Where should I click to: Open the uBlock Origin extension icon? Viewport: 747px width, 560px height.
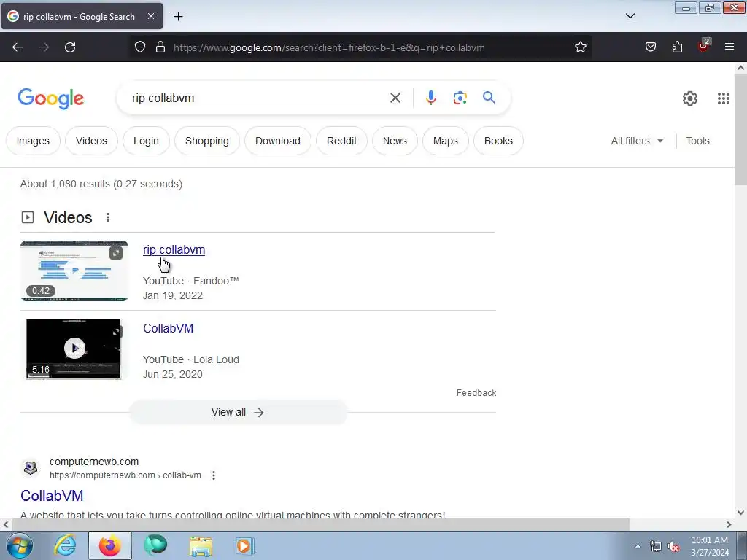point(704,46)
